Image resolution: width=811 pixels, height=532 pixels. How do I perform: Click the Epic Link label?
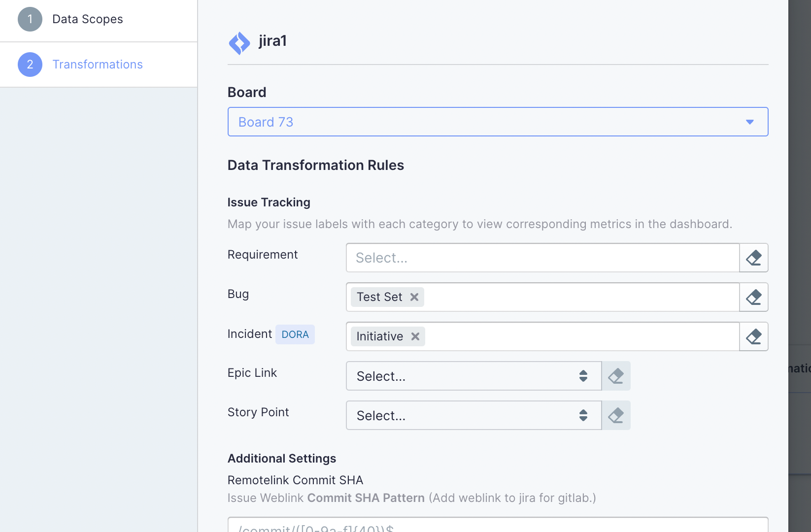tap(252, 373)
